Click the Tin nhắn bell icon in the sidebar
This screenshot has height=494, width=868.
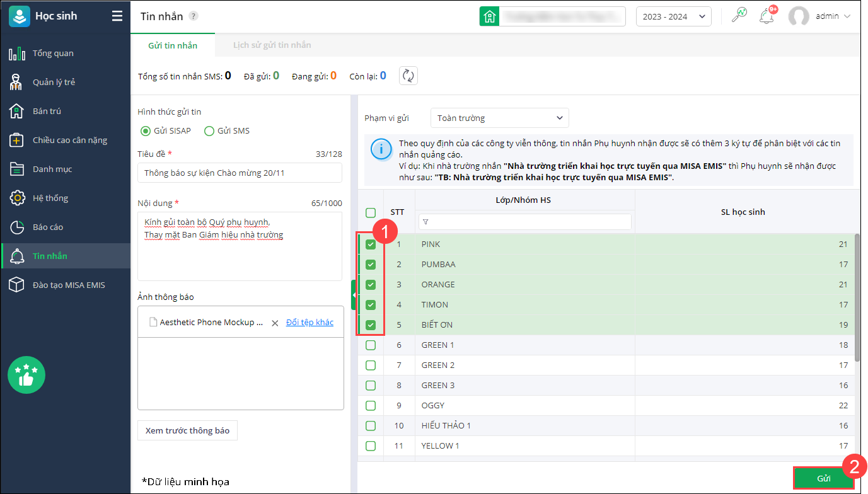[x=17, y=256]
